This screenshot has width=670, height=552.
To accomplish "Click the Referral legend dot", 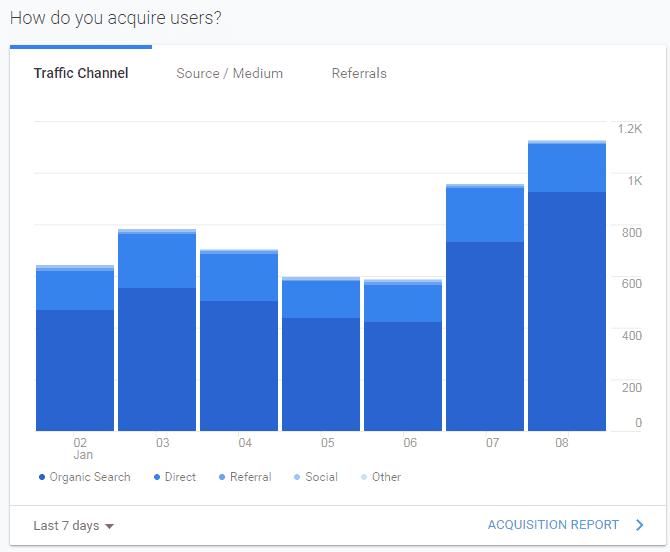I will 222,477.
